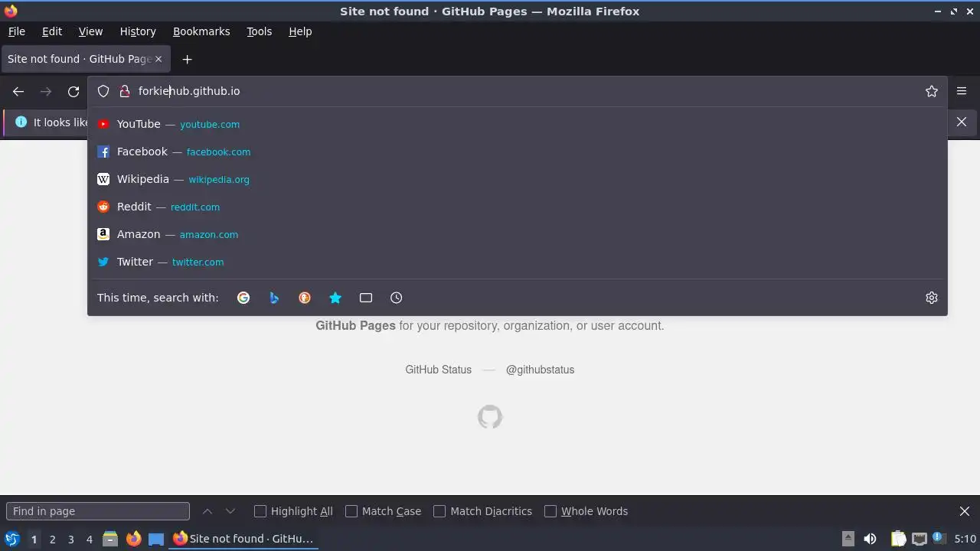Click the show desktop taskbar icon
Image resolution: width=980 pixels, height=551 pixels.
coord(156,539)
